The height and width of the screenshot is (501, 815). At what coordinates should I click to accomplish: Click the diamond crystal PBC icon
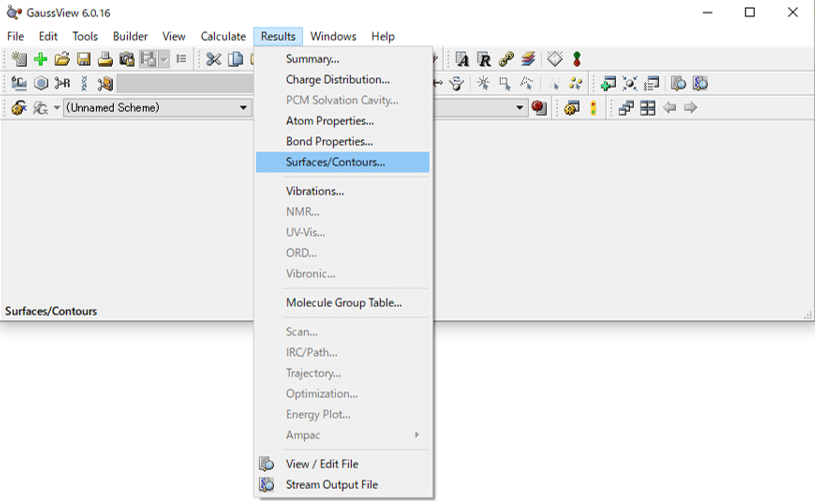[555, 59]
